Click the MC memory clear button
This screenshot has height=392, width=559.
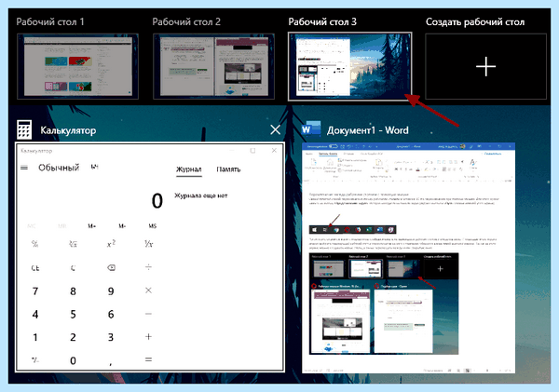point(32,226)
